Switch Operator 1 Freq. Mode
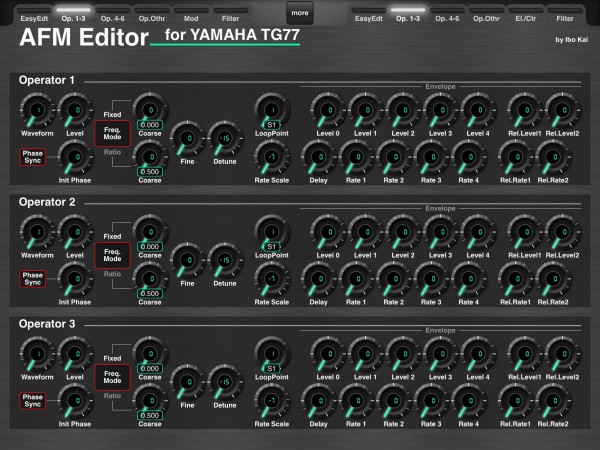 (x=112, y=133)
